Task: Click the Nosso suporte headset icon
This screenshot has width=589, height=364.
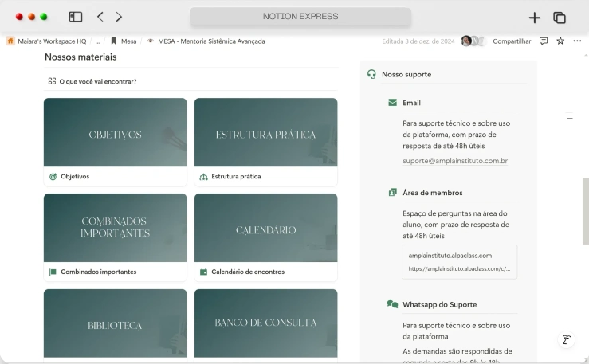Action: pos(371,74)
